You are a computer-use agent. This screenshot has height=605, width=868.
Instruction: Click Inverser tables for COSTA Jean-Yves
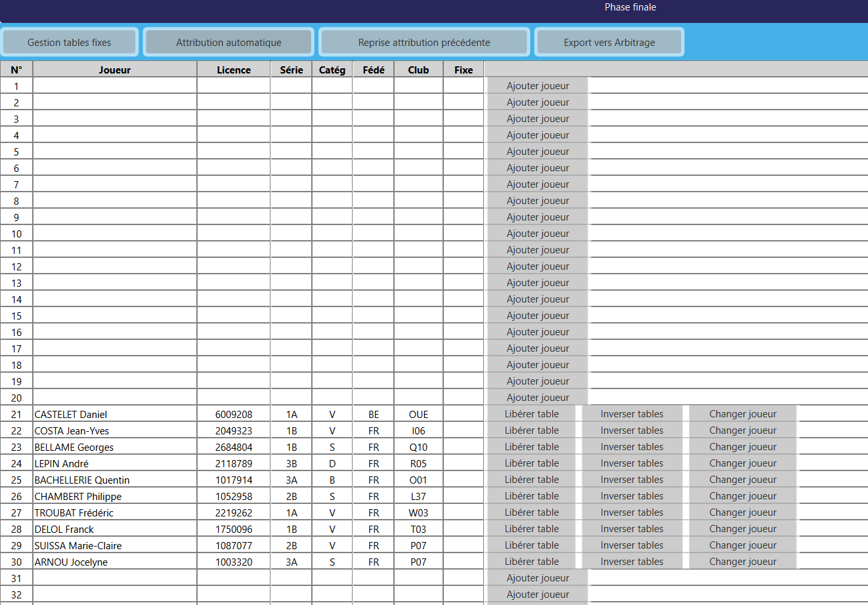point(632,430)
